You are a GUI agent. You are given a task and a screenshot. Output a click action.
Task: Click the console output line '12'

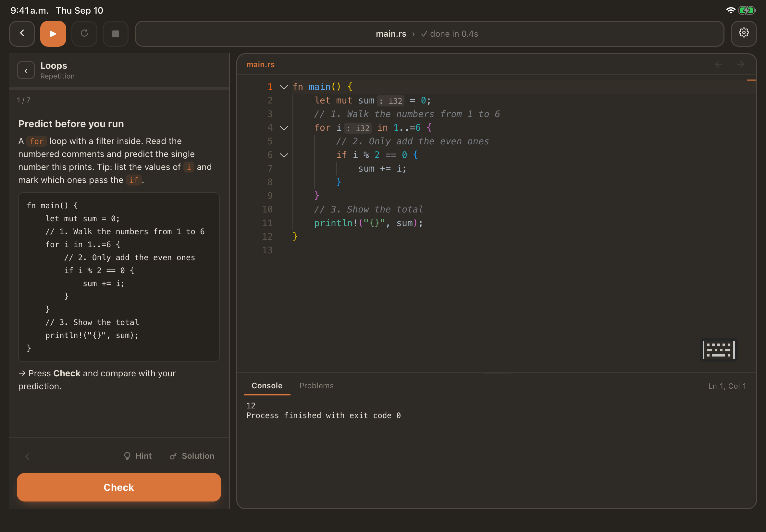pos(251,406)
